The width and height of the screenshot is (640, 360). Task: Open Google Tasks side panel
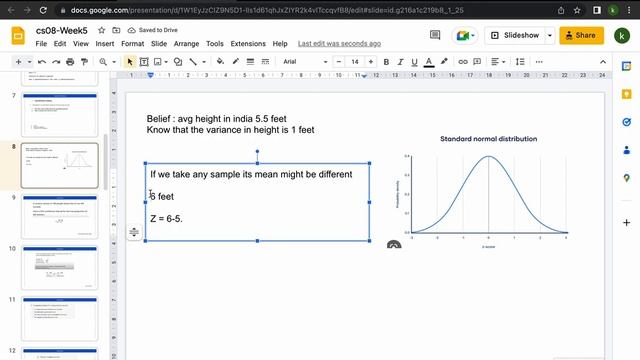point(627,122)
